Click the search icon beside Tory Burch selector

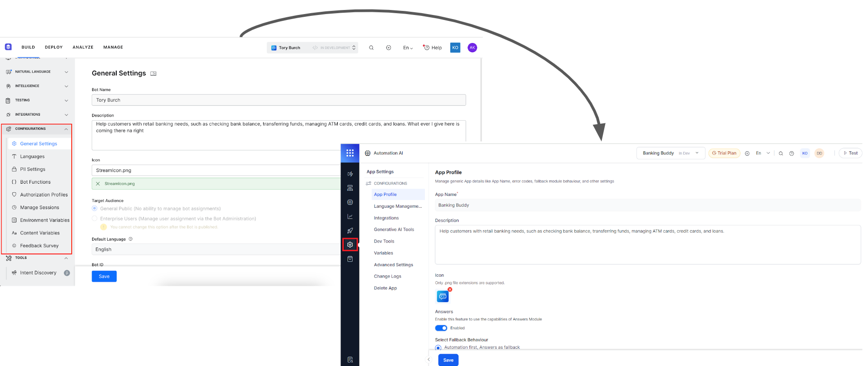371,48
